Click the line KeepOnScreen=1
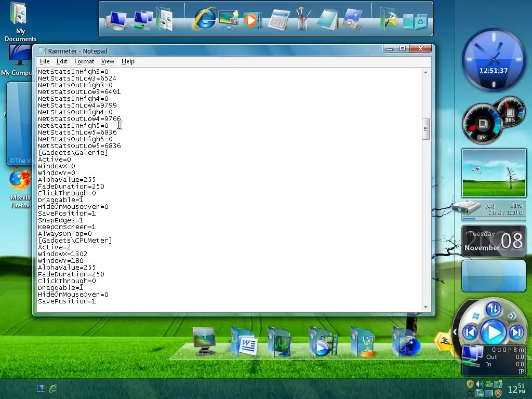Screen dimensions: 532x399 [67, 227]
